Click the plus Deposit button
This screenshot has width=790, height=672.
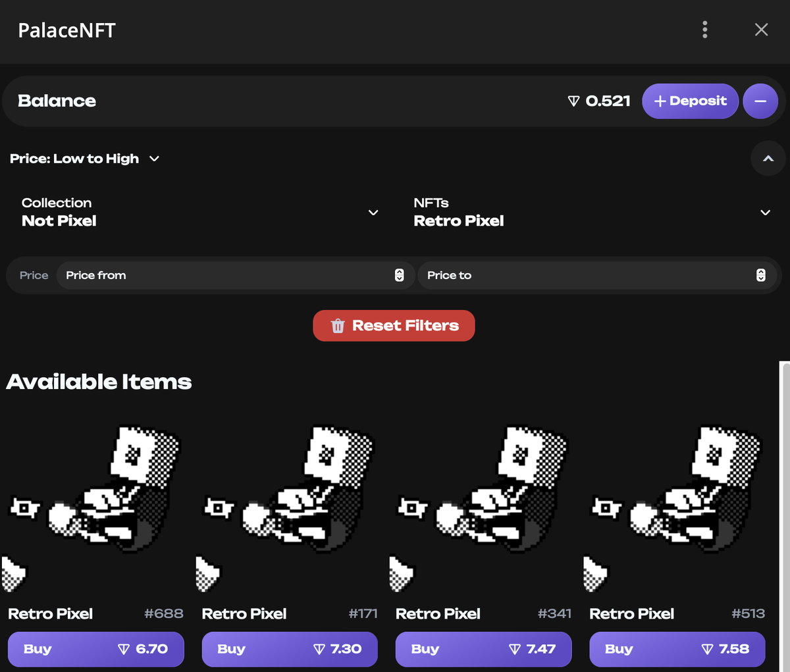click(690, 101)
